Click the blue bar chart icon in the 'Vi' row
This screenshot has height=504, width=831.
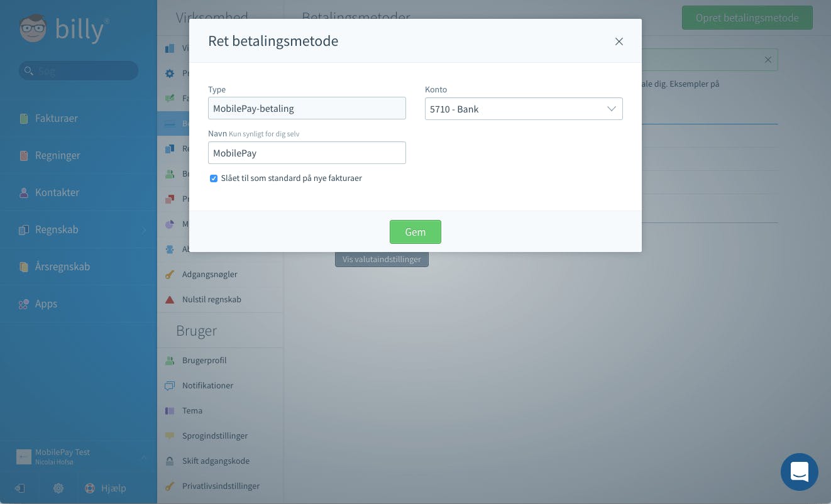point(170,48)
